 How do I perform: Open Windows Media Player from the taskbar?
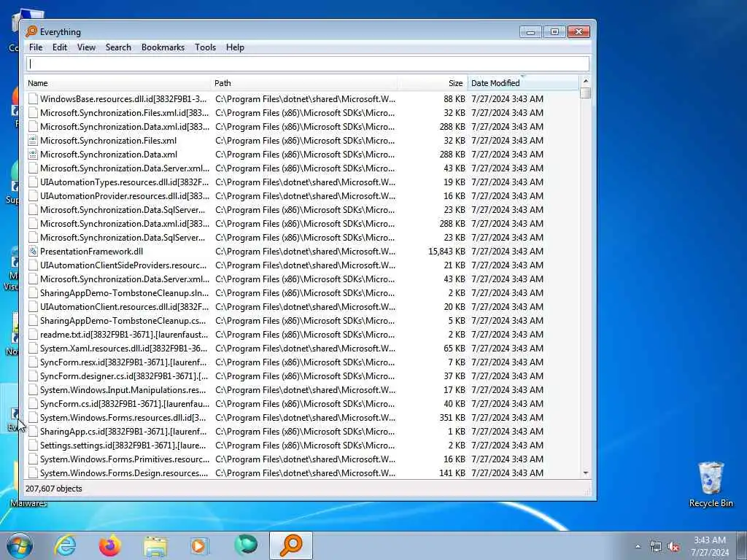click(x=199, y=545)
